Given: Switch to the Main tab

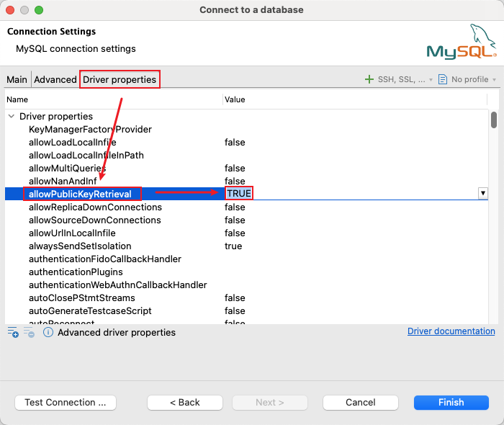Looking at the screenshot, I should point(17,79).
